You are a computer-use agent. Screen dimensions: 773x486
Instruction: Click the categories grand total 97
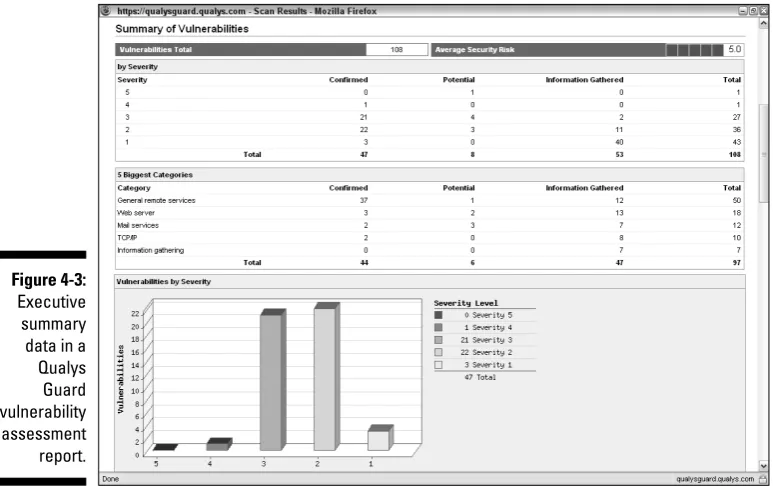point(737,263)
